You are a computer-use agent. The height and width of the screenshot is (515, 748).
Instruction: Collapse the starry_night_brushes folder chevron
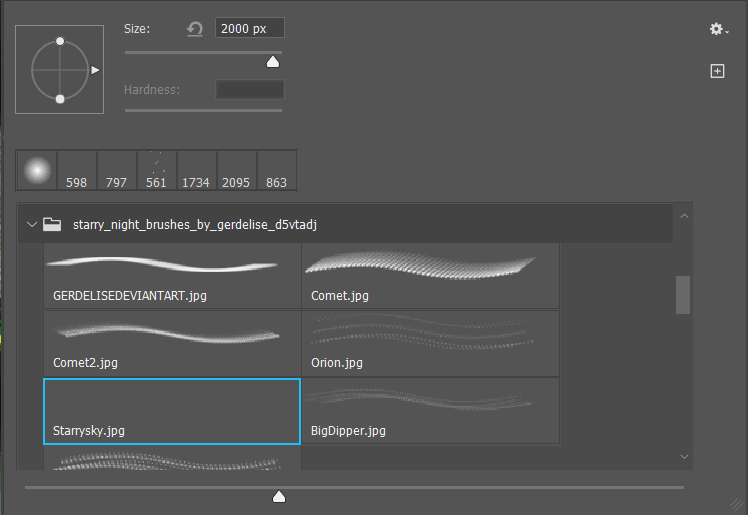click(32, 224)
